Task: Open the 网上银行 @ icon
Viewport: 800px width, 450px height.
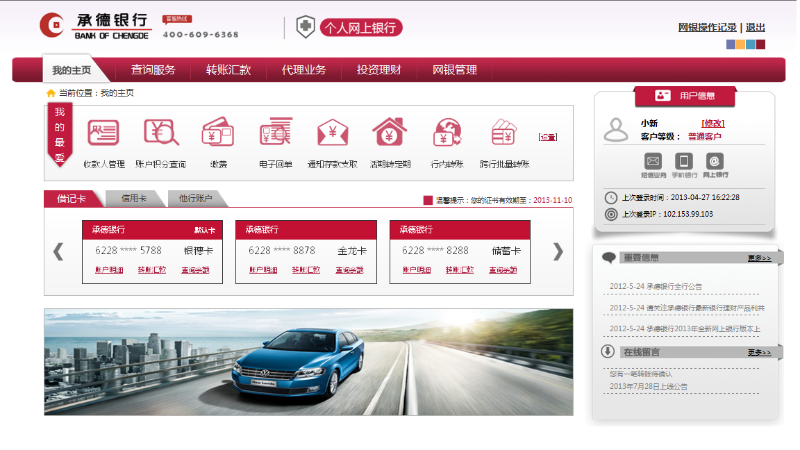Action: [x=715, y=161]
